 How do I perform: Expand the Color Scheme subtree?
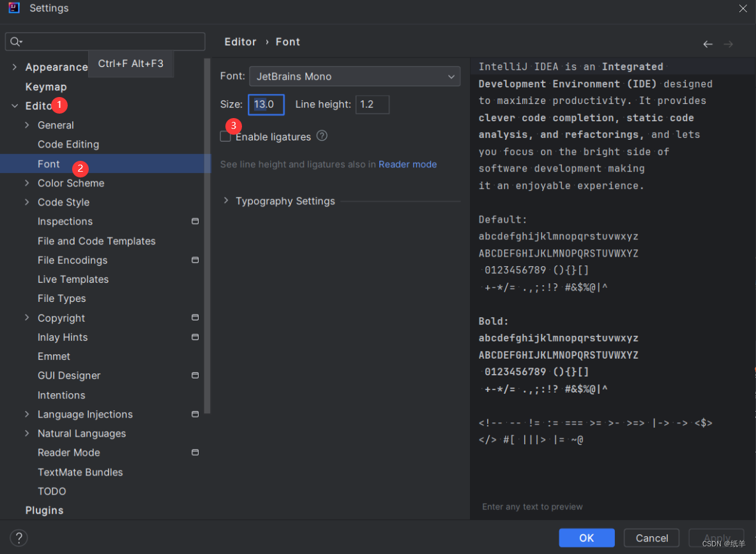pos(27,183)
